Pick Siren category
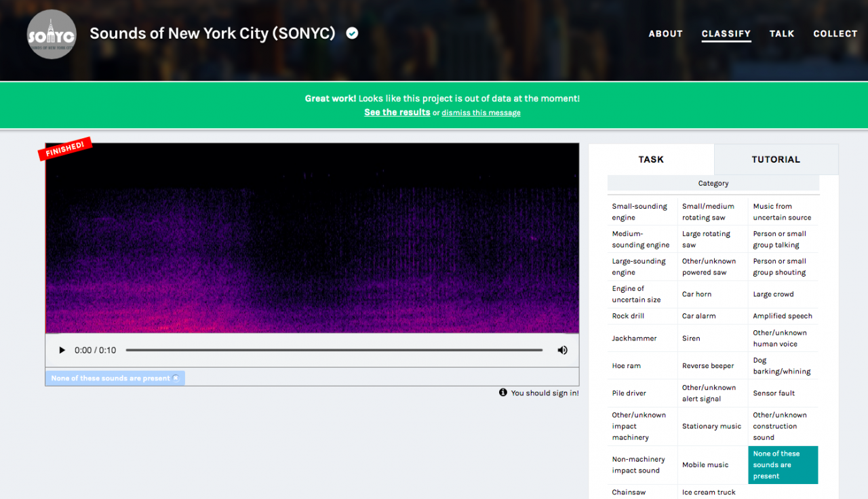868x499 pixels. coord(713,338)
